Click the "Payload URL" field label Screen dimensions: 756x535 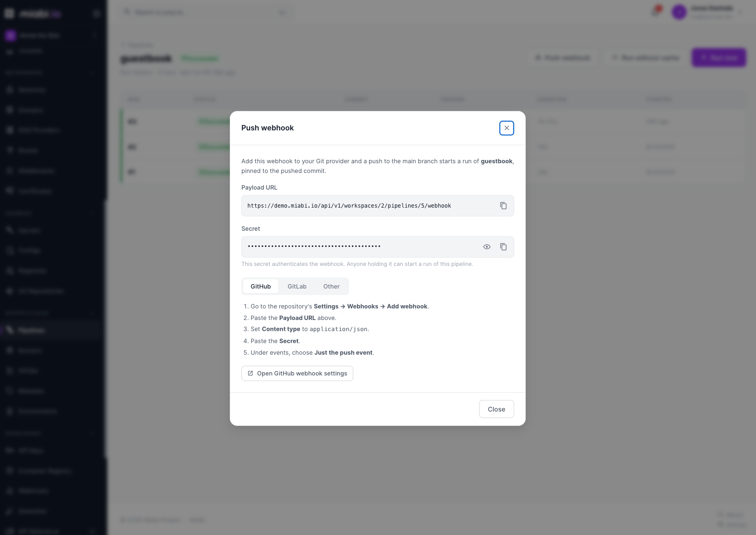pos(259,188)
